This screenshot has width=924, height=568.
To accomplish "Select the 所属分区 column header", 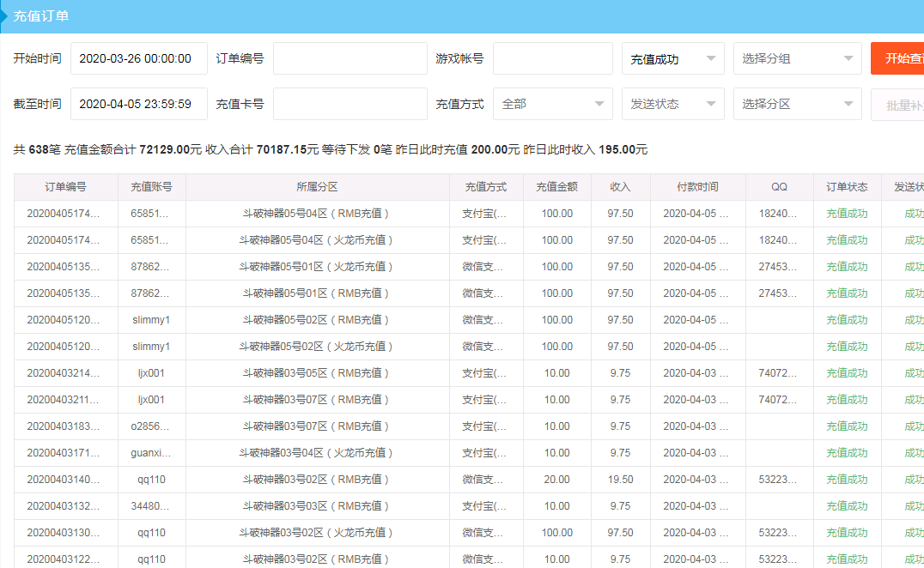I will click(x=317, y=187).
